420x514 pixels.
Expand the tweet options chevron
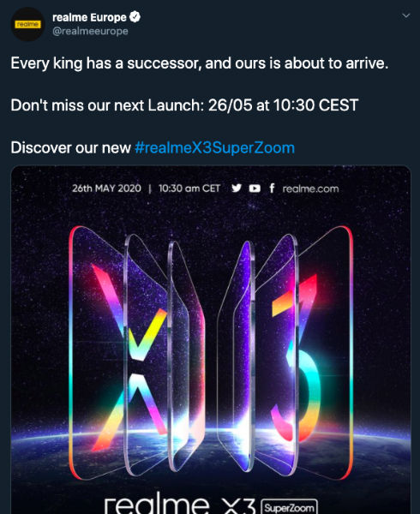[406, 15]
